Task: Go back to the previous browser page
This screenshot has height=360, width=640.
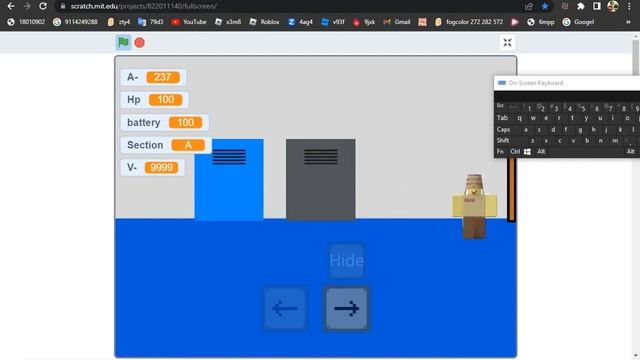Action: pyautogui.click(x=11, y=6)
